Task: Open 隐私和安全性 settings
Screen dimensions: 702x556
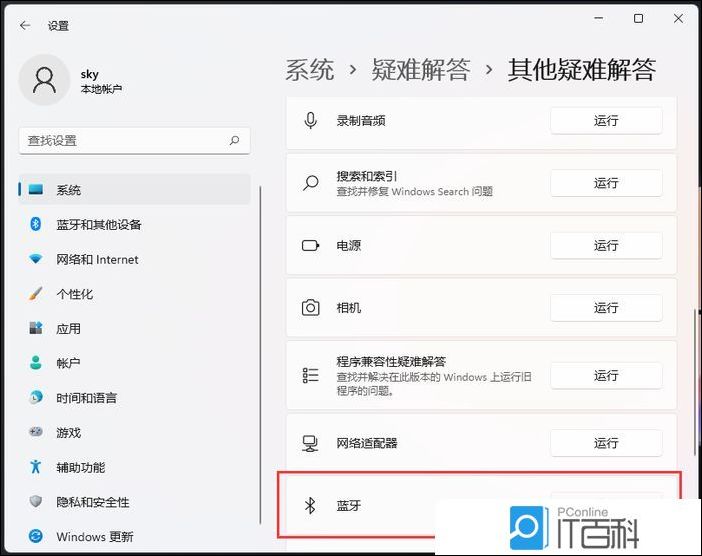Action: click(134, 502)
